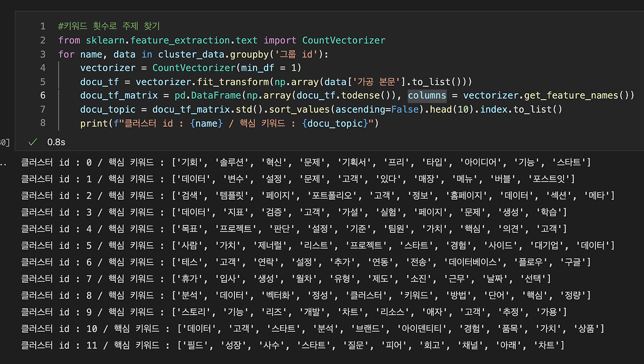Click output row '클러스터 id : 7'
The image size is (644, 364).
(x=286, y=278)
